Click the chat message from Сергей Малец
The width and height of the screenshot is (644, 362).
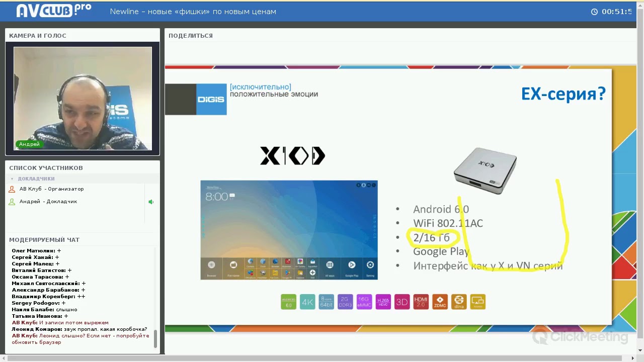[35, 264]
